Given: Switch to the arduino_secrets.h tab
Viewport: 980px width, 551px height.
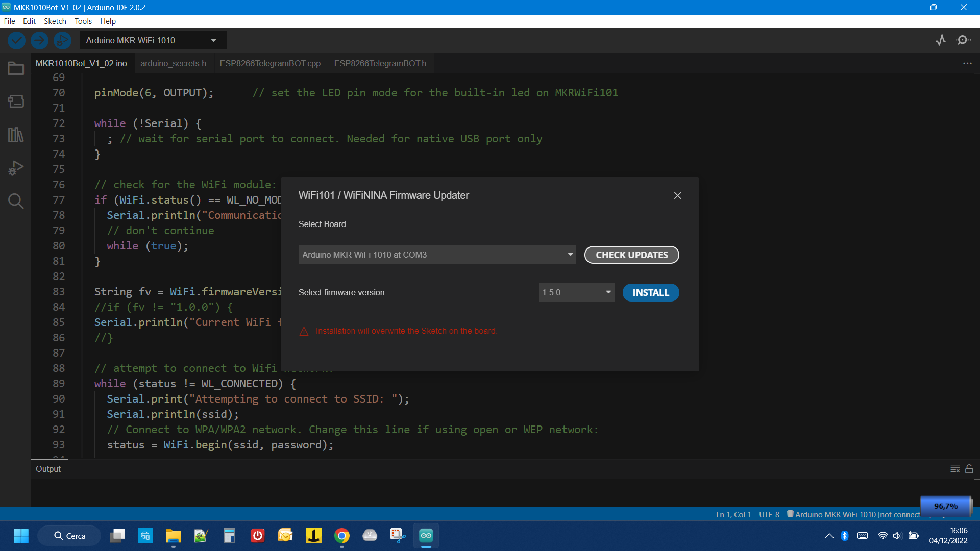Looking at the screenshot, I should (x=173, y=63).
